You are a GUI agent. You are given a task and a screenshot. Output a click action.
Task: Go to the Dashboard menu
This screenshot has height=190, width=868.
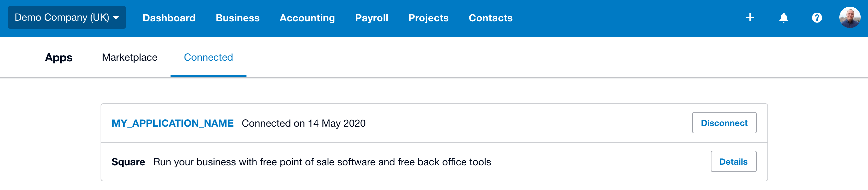[x=169, y=18]
